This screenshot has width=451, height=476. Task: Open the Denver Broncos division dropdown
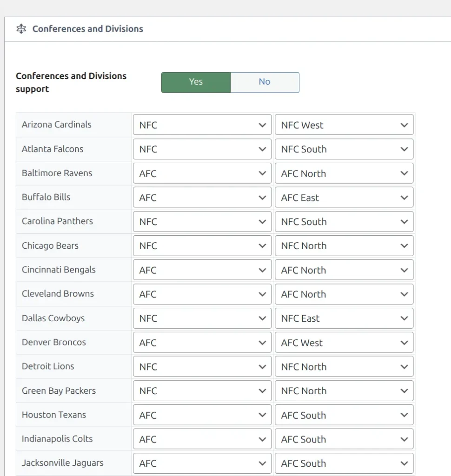point(344,343)
